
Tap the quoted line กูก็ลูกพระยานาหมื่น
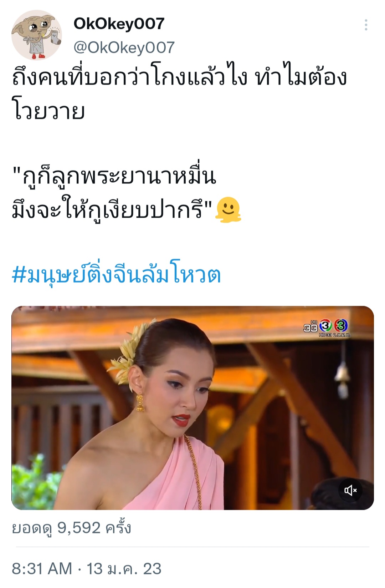pyautogui.click(x=114, y=176)
